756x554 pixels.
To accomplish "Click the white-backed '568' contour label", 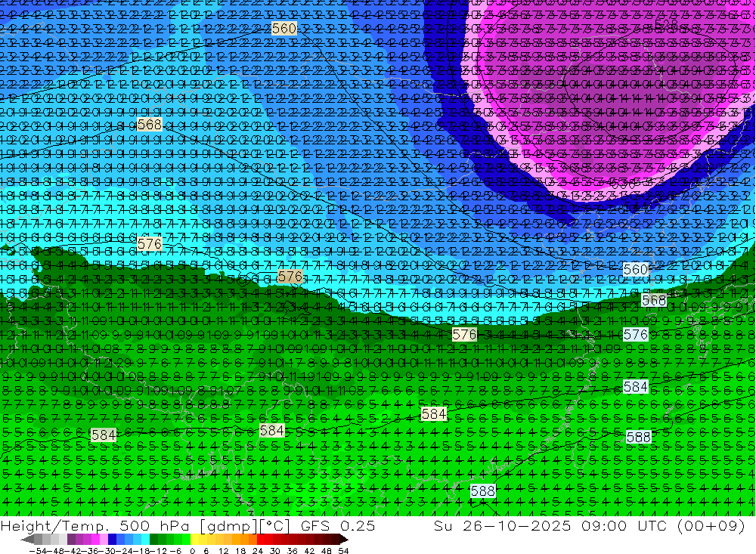I will pyautogui.click(x=654, y=300).
